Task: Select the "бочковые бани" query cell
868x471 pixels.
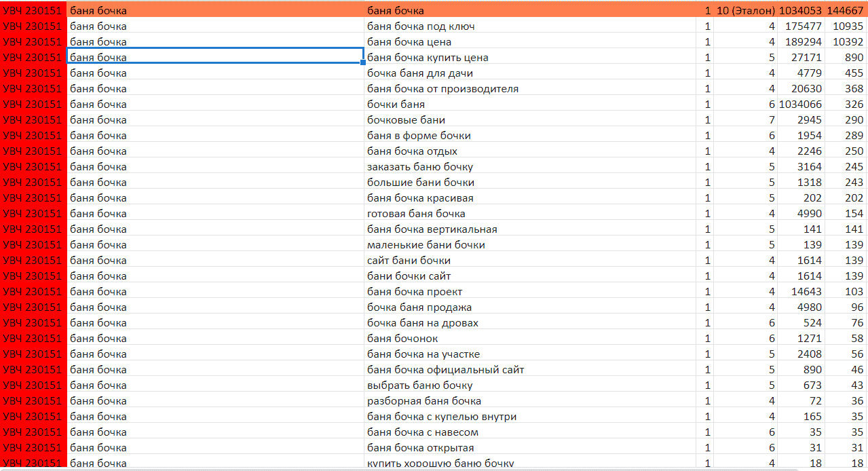Action: click(x=406, y=120)
